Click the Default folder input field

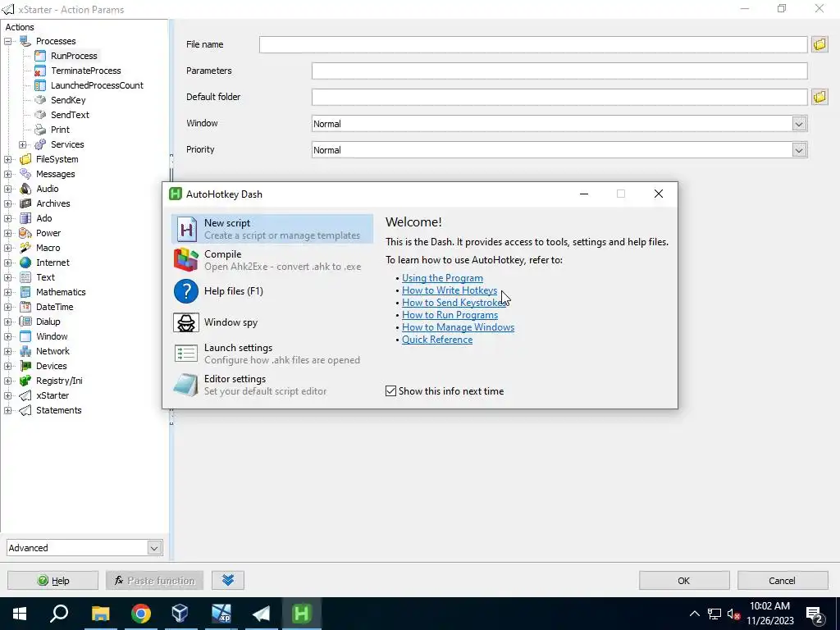tap(559, 97)
